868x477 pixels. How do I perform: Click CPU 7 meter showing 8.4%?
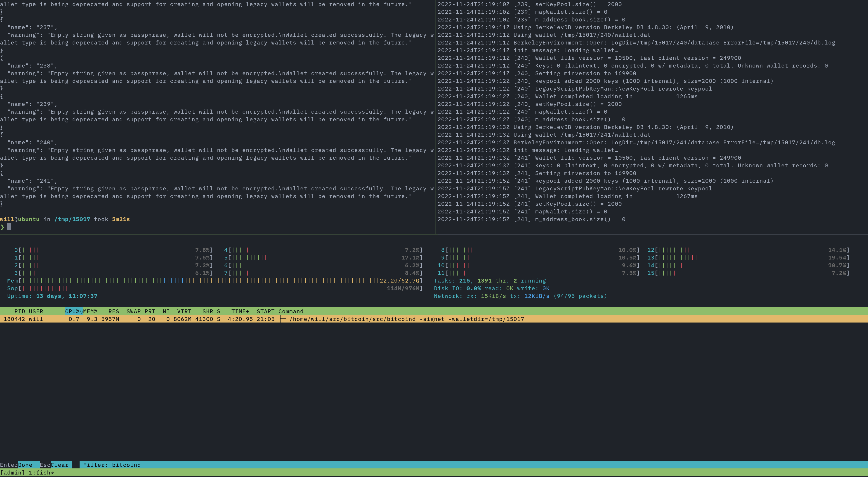323,273
